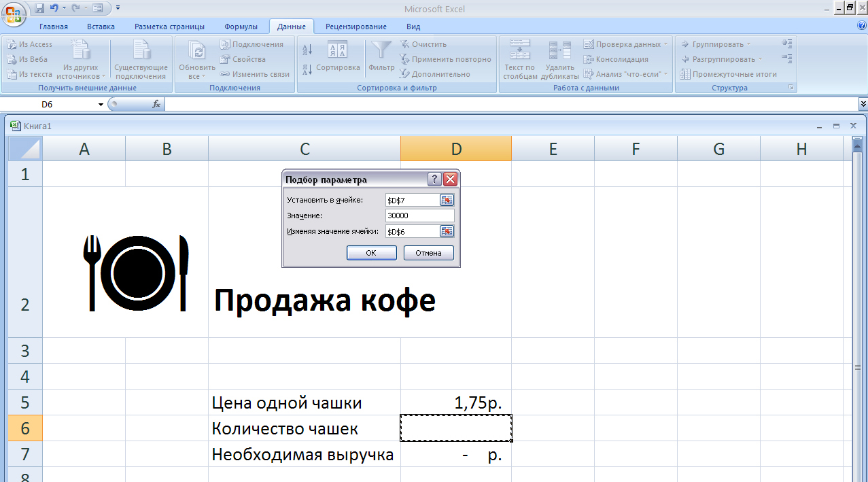Open "Существующие подключения"

pos(141,59)
